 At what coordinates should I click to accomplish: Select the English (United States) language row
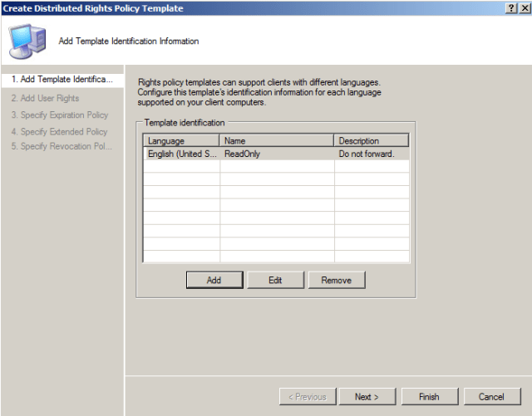[182, 154]
